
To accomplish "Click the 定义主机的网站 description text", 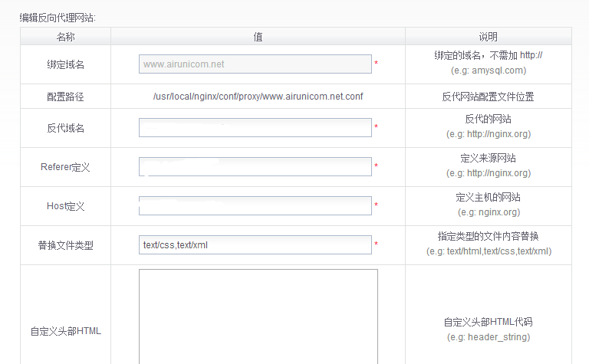I will (x=488, y=198).
